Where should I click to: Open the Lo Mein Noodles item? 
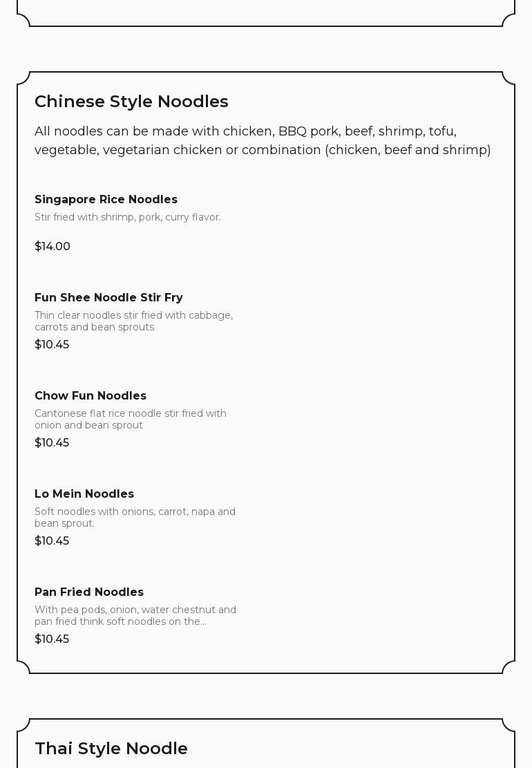[x=84, y=494]
